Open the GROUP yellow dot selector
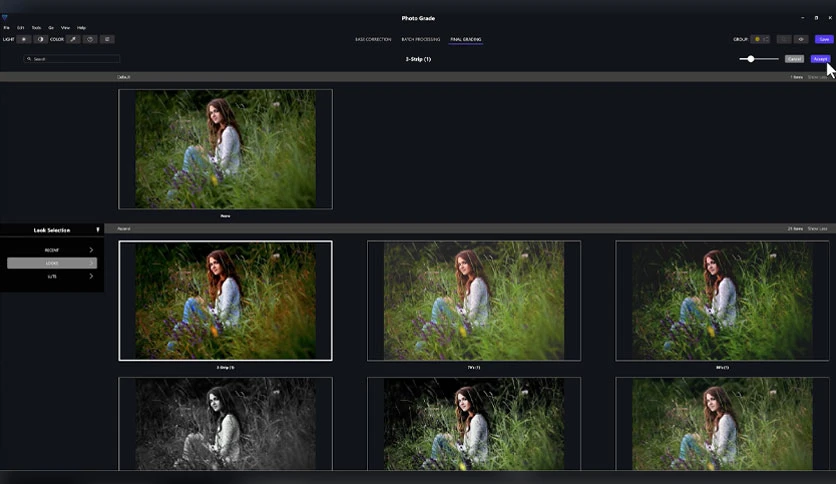Viewport: 836px width, 484px height. (760, 39)
